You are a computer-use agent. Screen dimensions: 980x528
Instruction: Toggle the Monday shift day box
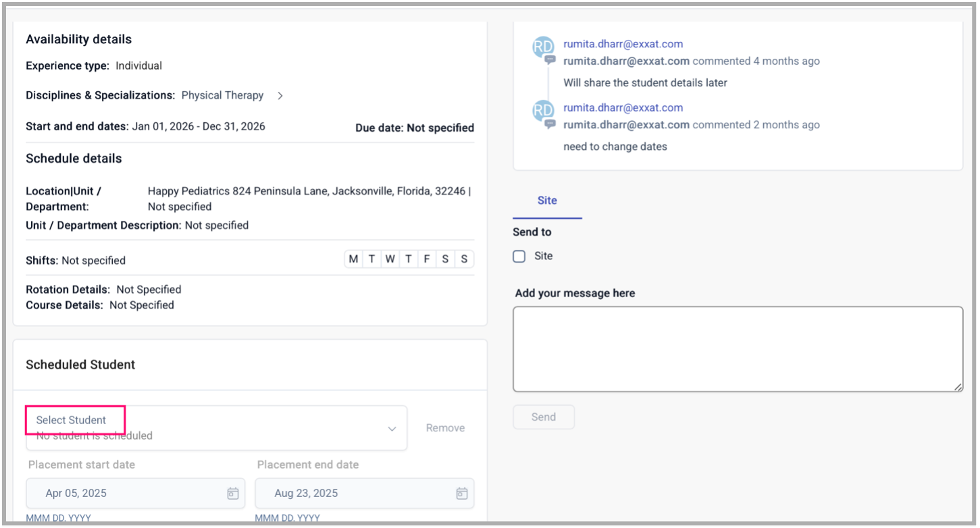(x=353, y=259)
